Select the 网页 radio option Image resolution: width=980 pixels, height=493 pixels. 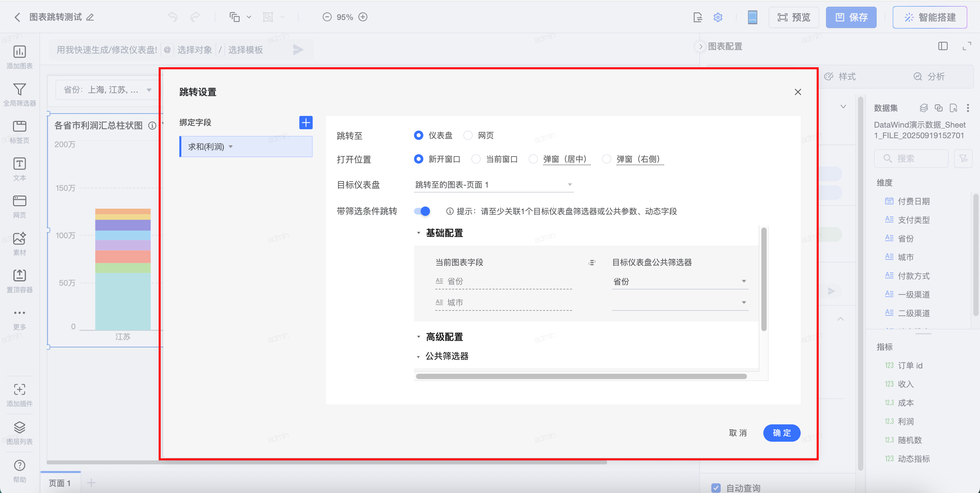pyautogui.click(x=468, y=135)
